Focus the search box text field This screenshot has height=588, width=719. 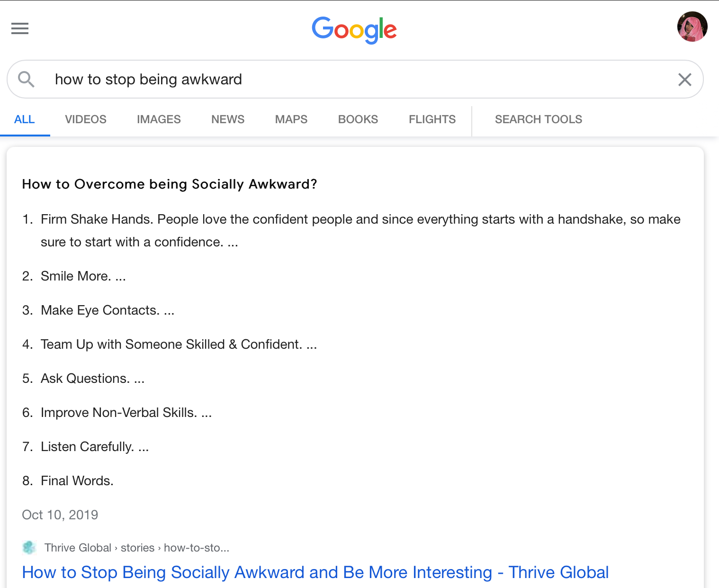coord(360,79)
